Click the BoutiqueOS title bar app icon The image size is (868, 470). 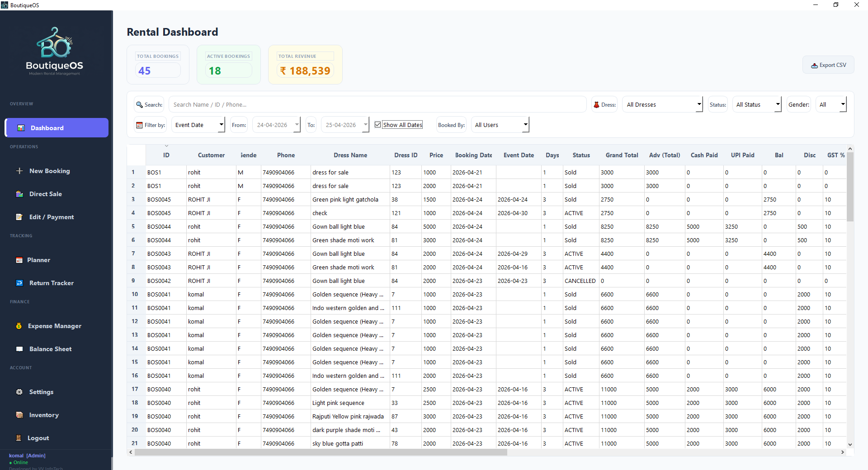tap(5, 5)
